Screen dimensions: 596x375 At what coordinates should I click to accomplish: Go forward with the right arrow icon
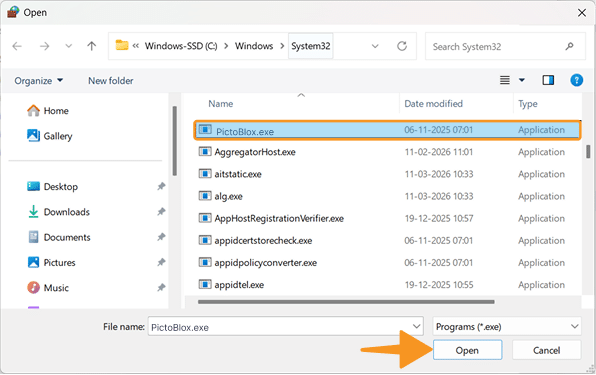[44, 46]
